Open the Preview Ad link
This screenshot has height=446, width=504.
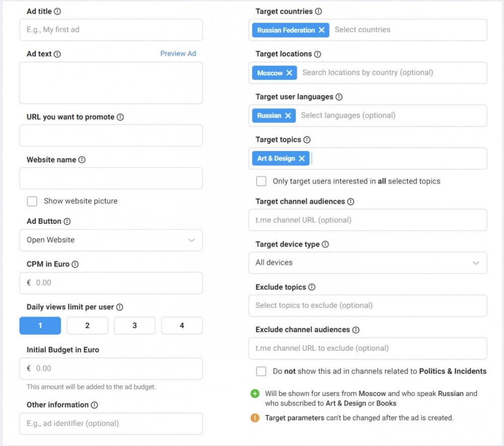click(x=178, y=54)
